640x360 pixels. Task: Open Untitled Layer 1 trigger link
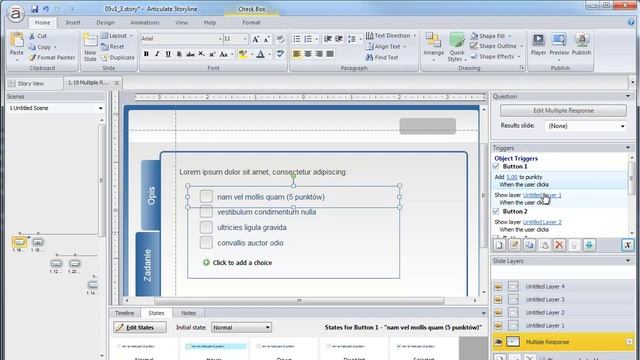coord(542,195)
